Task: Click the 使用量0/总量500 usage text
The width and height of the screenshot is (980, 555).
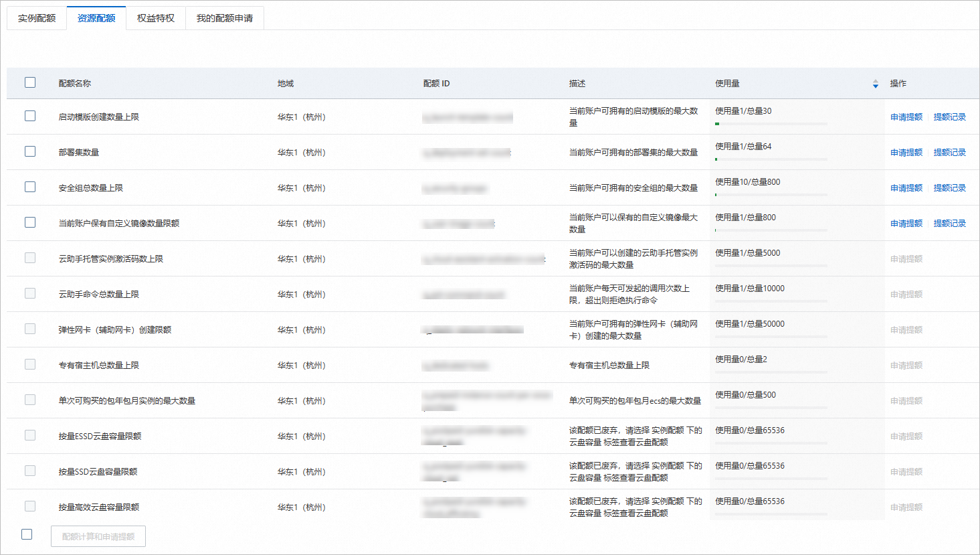Action: pyautogui.click(x=745, y=395)
